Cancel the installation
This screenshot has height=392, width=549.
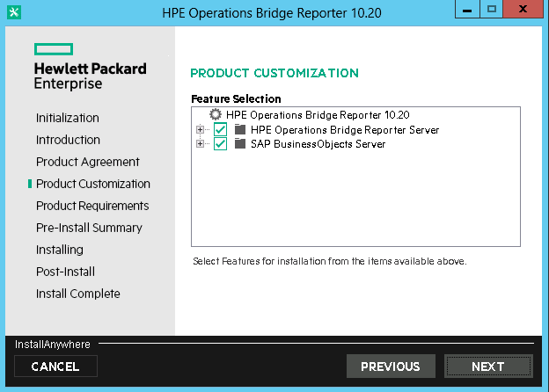55,367
